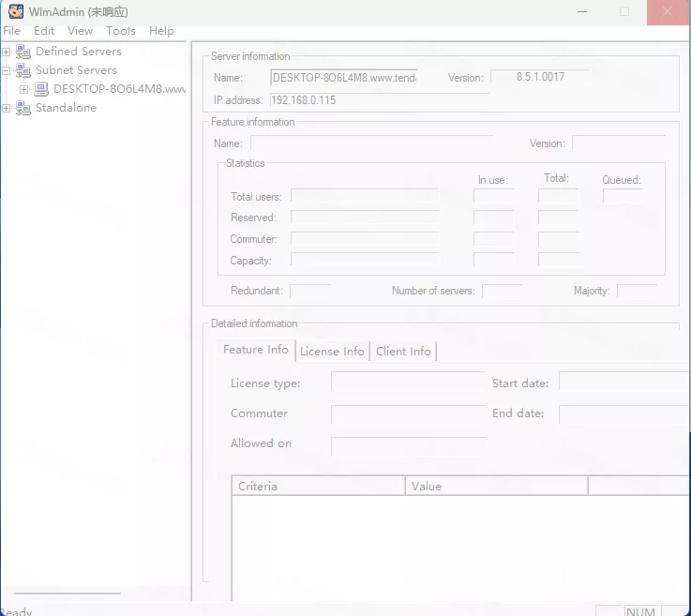Switch to the Client Info tab

[x=403, y=352]
